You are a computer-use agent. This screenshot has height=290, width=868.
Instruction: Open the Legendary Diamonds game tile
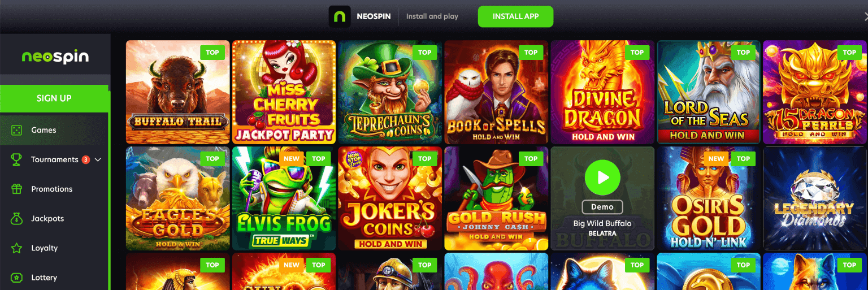click(x=815, y=198)
